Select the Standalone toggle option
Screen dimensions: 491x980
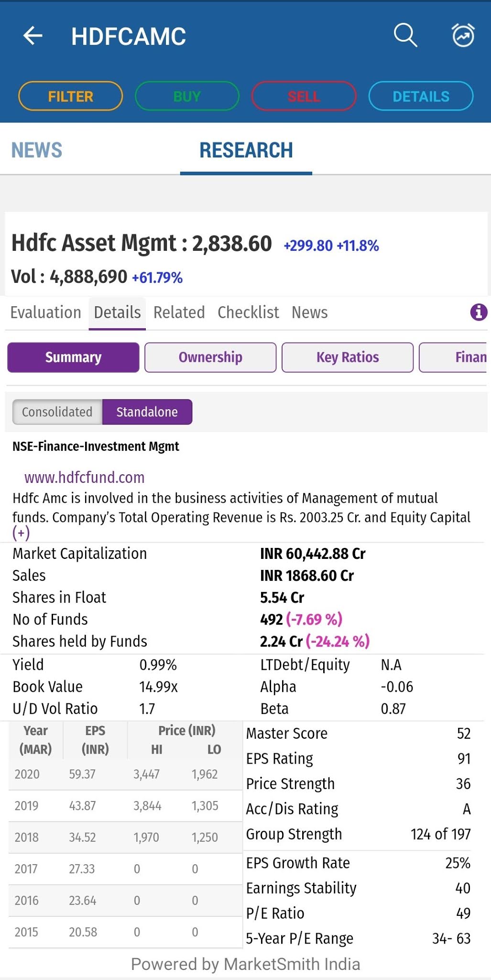[147, 412]
